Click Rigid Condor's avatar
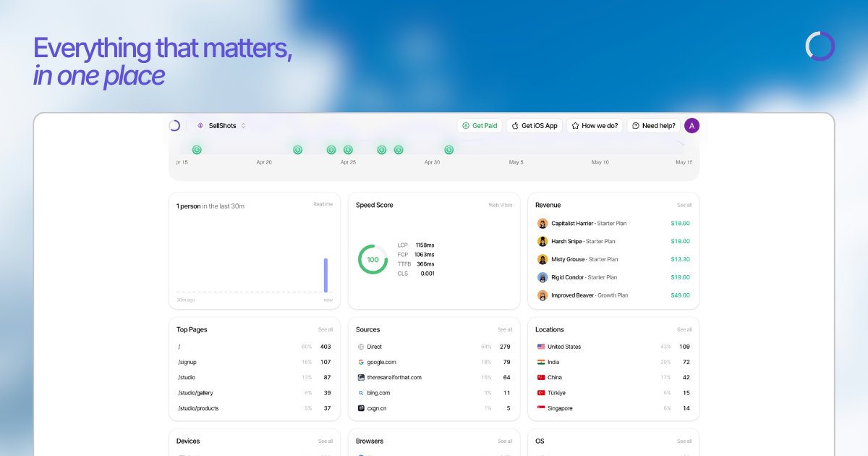868x456 pixels. (x=542, y=277)
